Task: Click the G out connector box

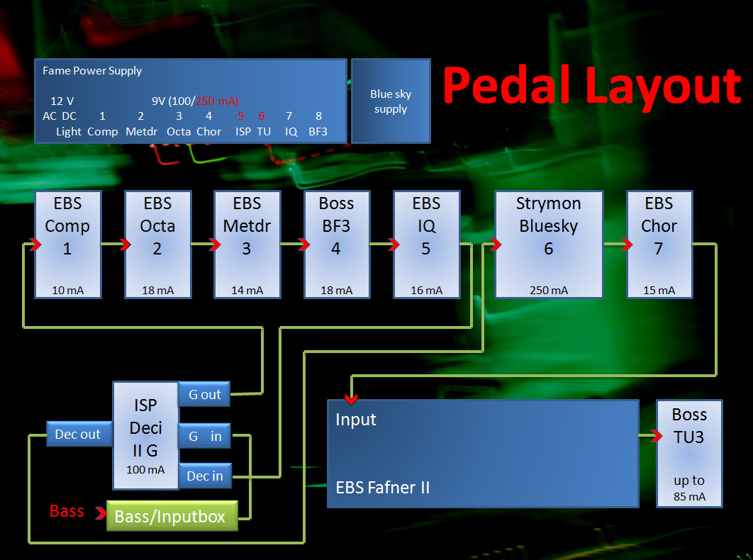Action: (205, 394)
